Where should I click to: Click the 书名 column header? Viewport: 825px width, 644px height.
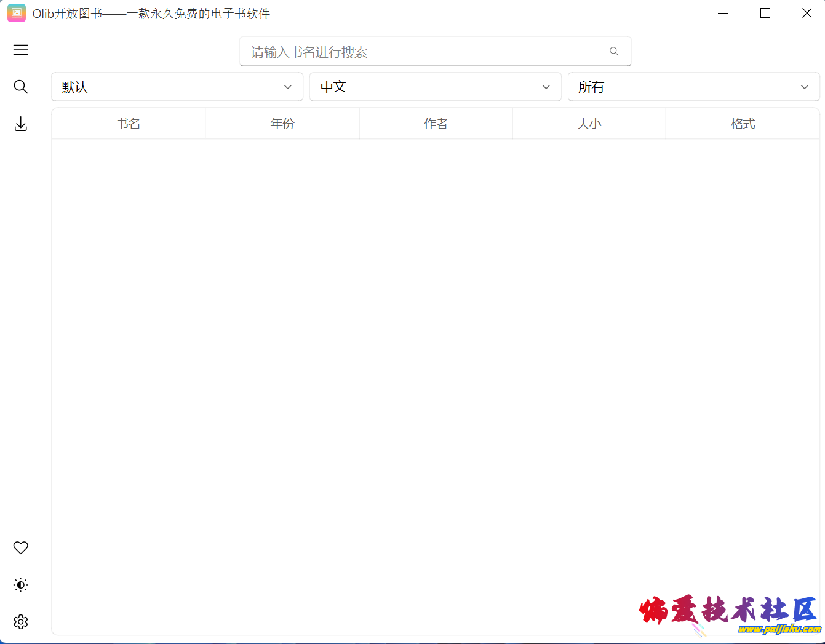[129, 124]
